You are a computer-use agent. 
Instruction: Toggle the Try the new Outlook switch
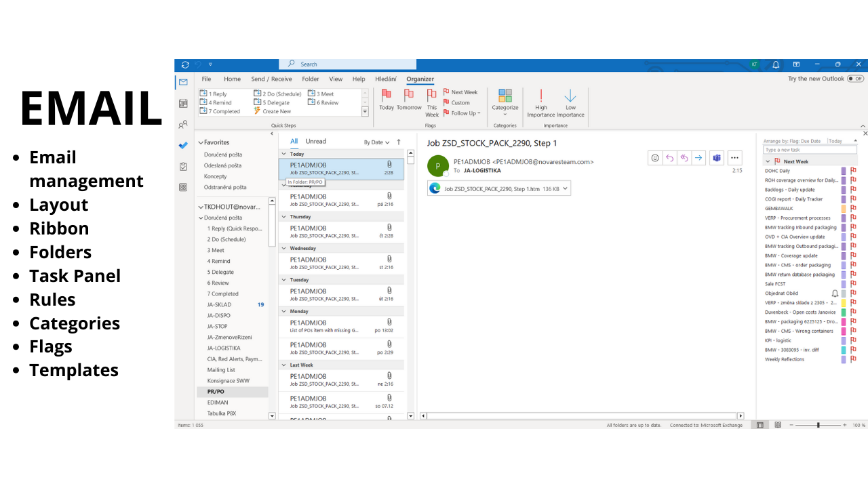856,79
